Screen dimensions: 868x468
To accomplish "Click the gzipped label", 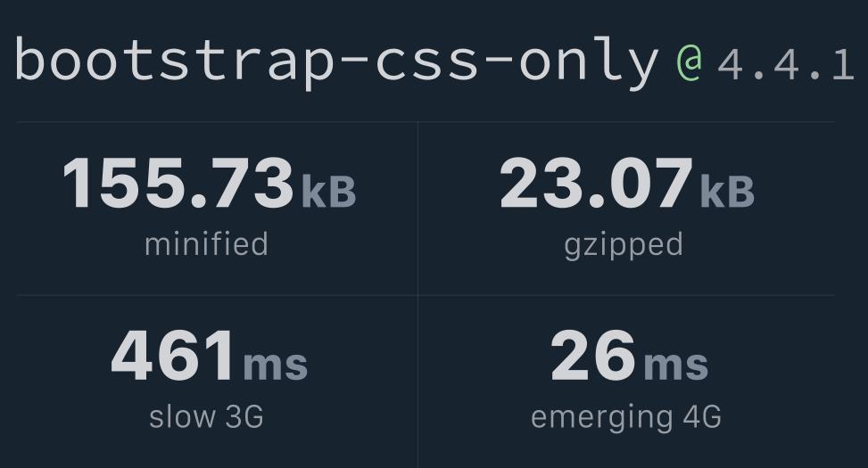I will tap(624, 246).
